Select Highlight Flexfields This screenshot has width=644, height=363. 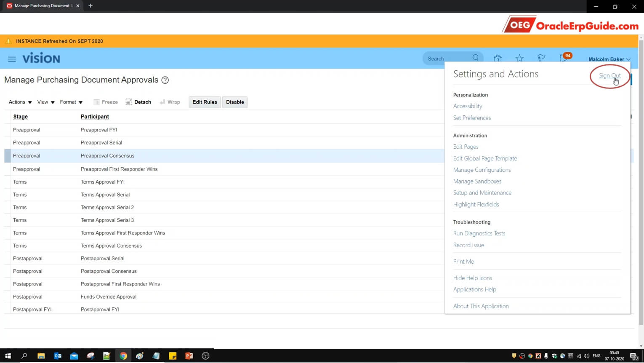[x=476, y=204]
